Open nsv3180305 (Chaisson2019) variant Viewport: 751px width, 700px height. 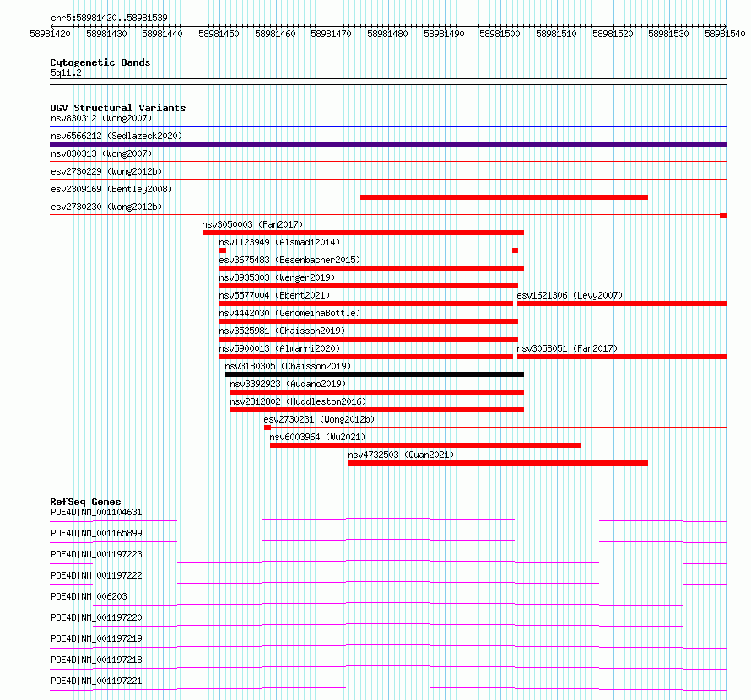coord(288,366)
